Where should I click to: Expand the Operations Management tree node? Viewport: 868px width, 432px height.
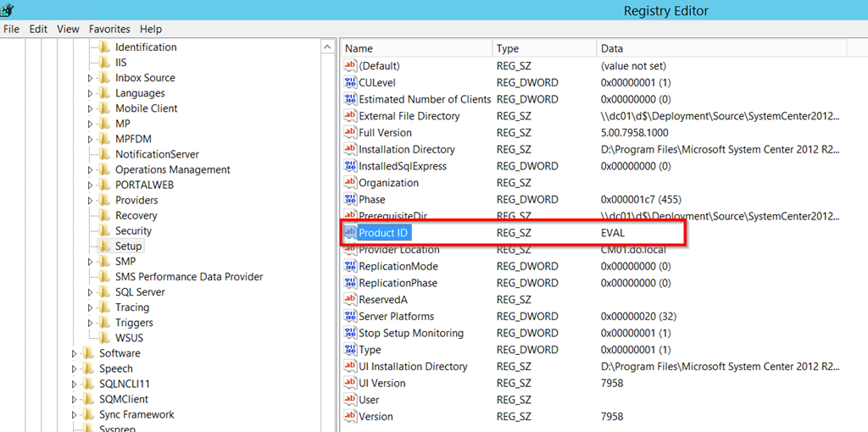(90, 170)
